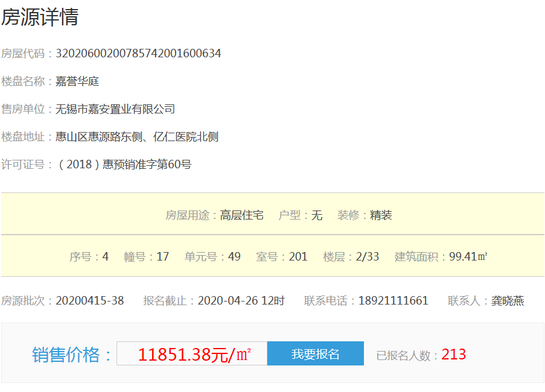Click the building number 幢号 17
Viewport: 545px width, 392px height.
[x=162, y=257]
